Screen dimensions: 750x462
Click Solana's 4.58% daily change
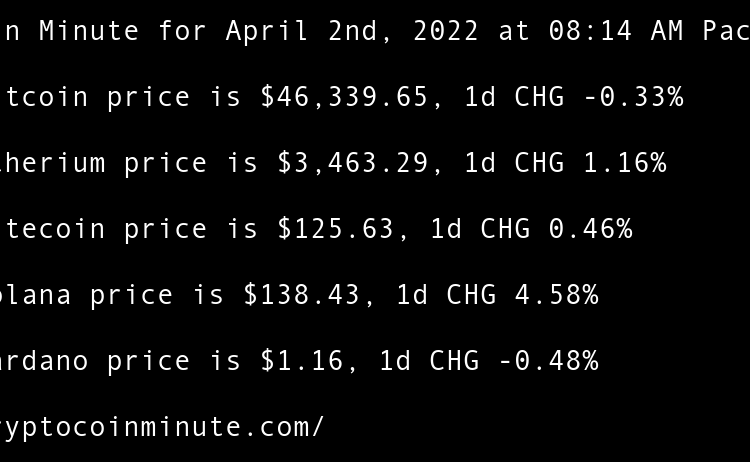click(556, 295)
